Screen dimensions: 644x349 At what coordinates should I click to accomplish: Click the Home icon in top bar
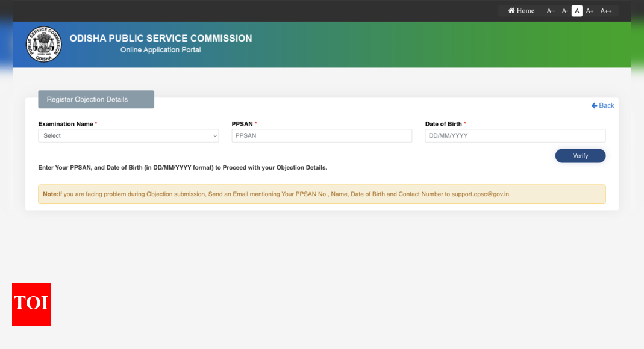tap(511, 11)
